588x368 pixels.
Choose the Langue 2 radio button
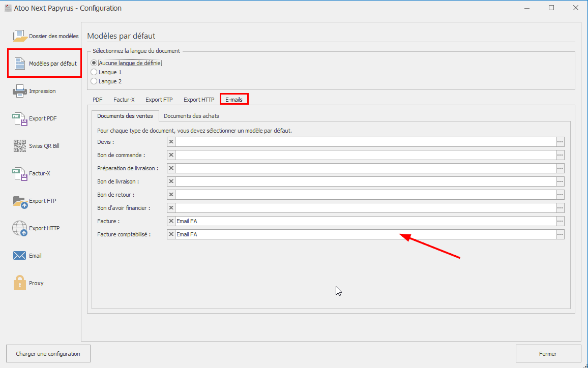[94, 81]
